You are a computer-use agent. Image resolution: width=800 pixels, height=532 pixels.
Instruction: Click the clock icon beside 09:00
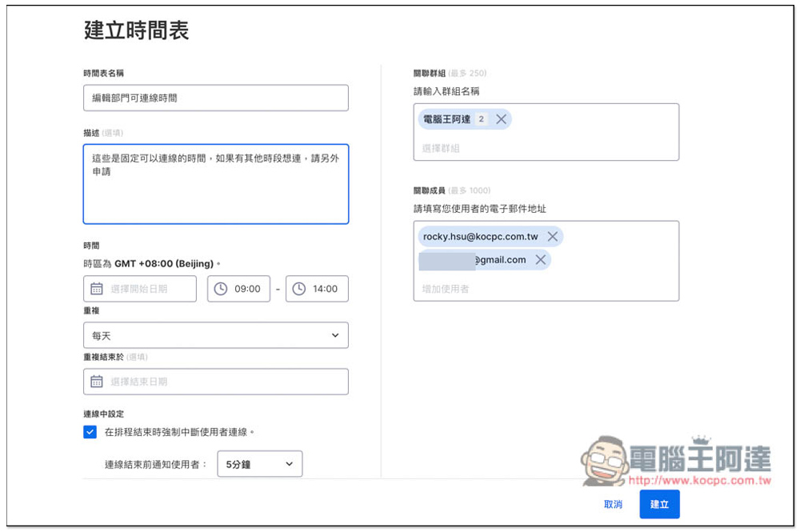pos(220,289)
